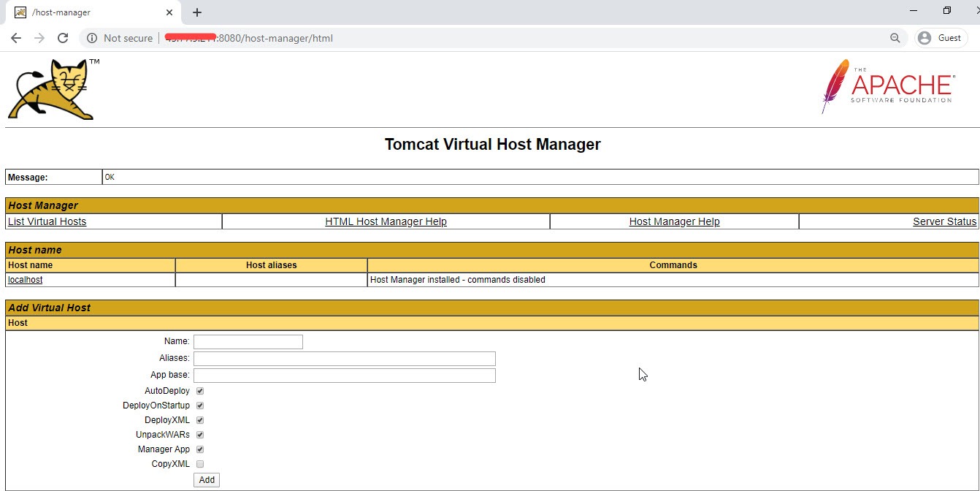
Task: Minimize the browser window
Action: [915, 10]
